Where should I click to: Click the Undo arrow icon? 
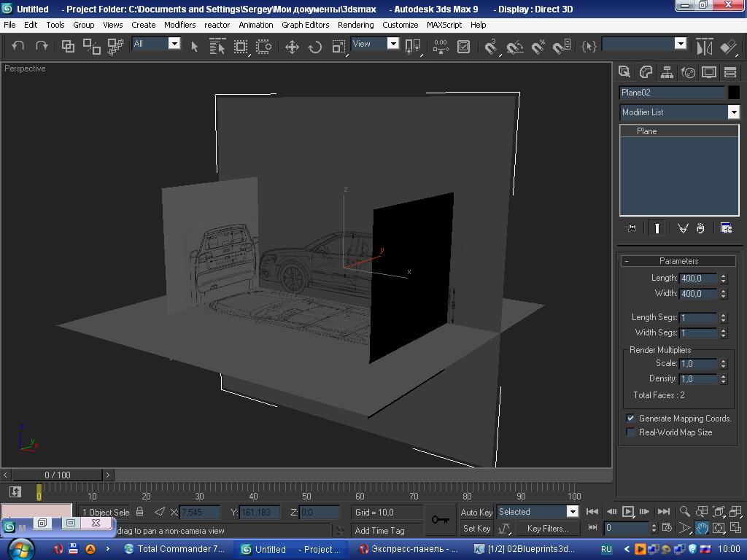pos(18,46)
